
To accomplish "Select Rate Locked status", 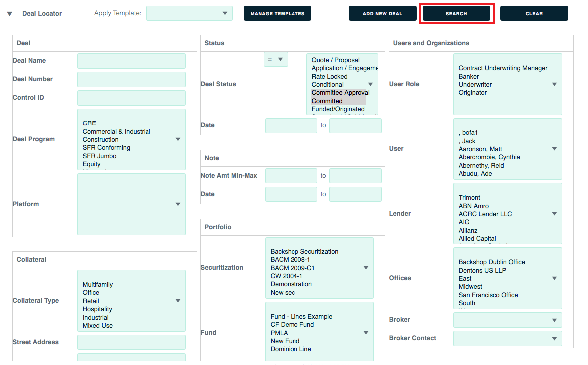I will pos(329,77).
